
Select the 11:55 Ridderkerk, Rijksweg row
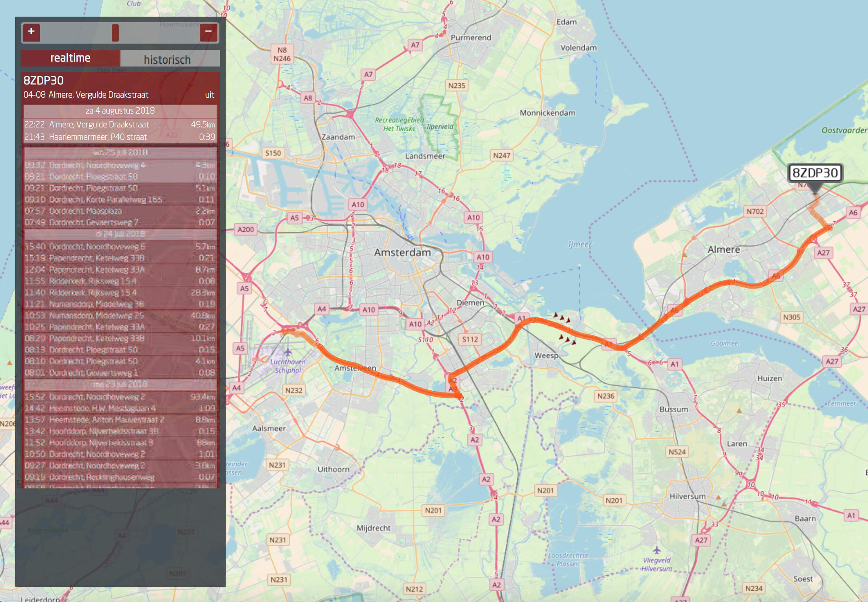tap(120, 281)
